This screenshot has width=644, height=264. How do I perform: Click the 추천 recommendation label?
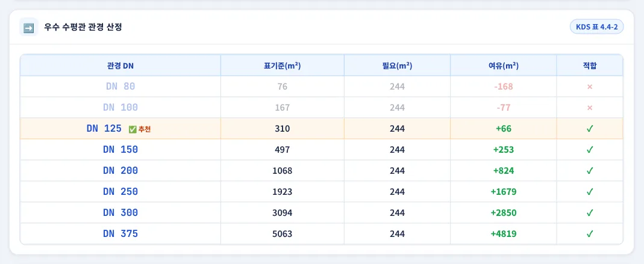pyautogui.click(x=145, y=129)
